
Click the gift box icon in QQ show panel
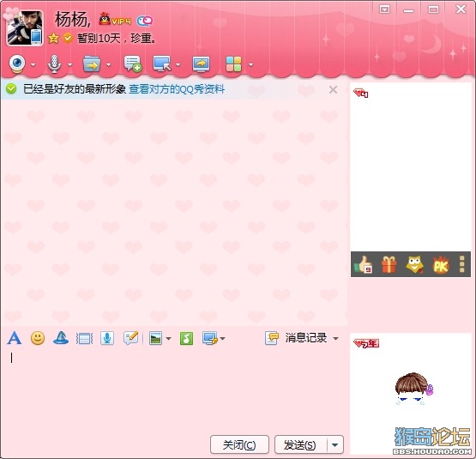[389, 264]
